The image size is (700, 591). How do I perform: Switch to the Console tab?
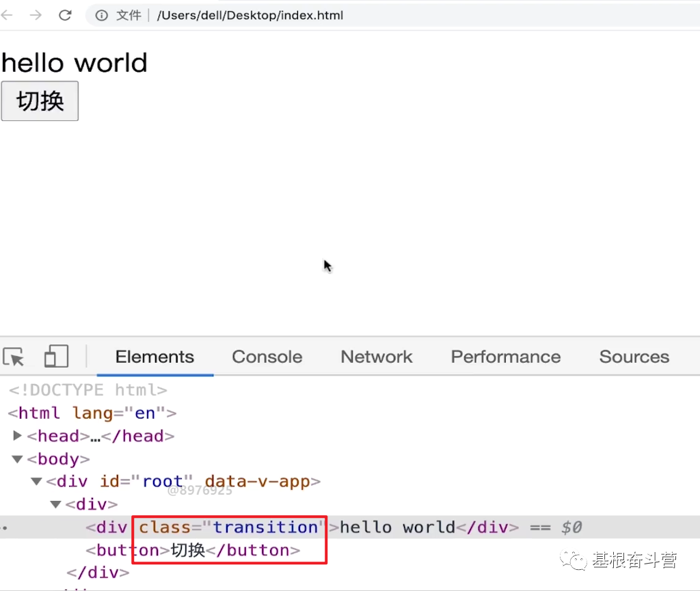click(x=267, y=356)
